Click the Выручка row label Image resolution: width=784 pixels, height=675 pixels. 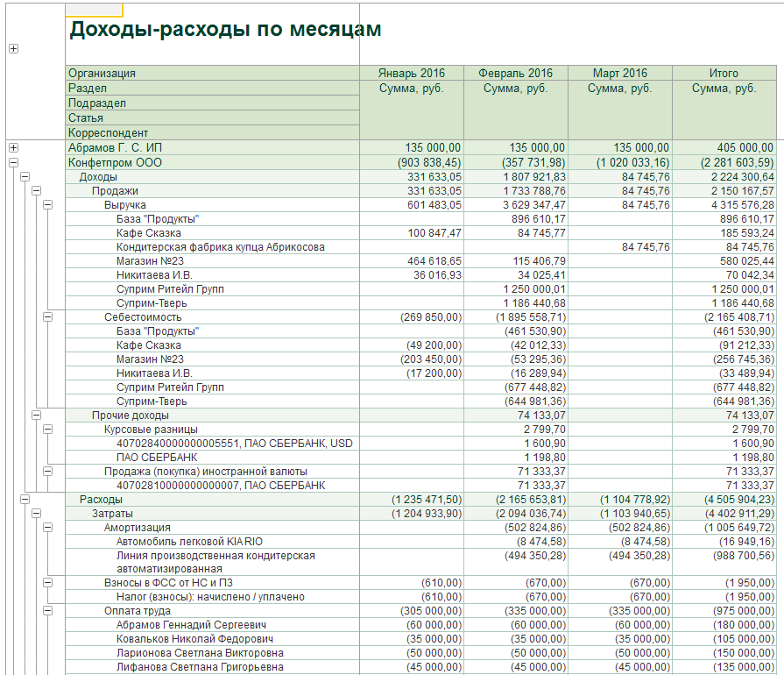[x=125, y=204]
